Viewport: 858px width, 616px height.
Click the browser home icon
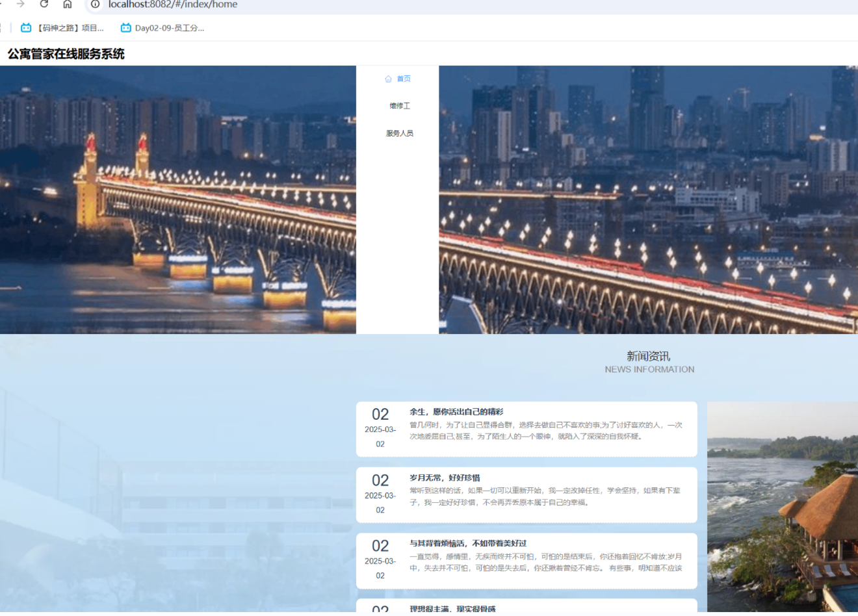coord(68,4)
